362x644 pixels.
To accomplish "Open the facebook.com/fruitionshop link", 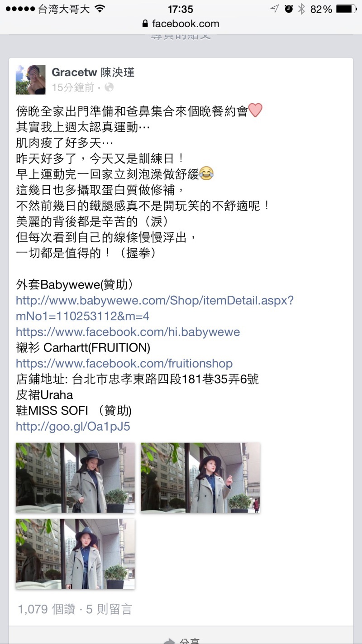I will pos(124,363).
